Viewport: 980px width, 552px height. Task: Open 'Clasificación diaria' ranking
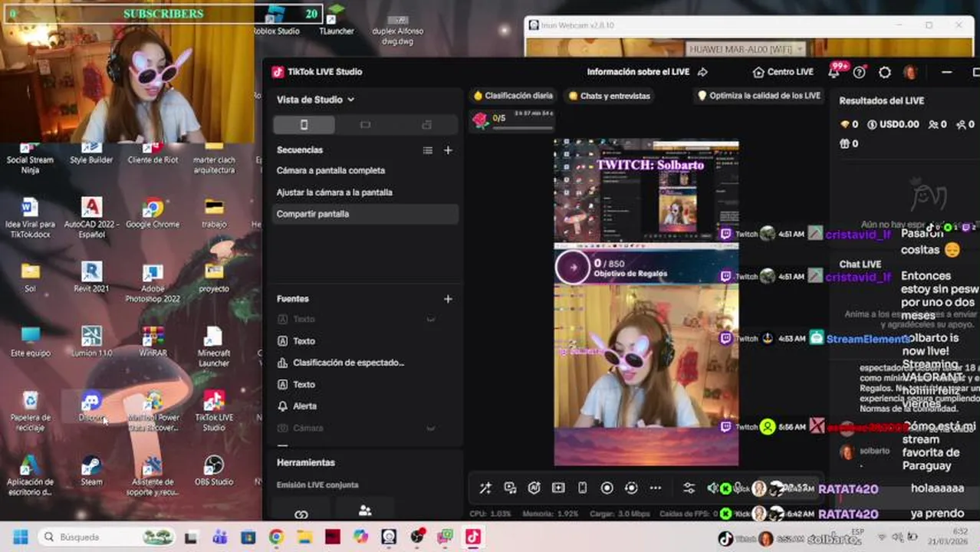coord(513,96)
